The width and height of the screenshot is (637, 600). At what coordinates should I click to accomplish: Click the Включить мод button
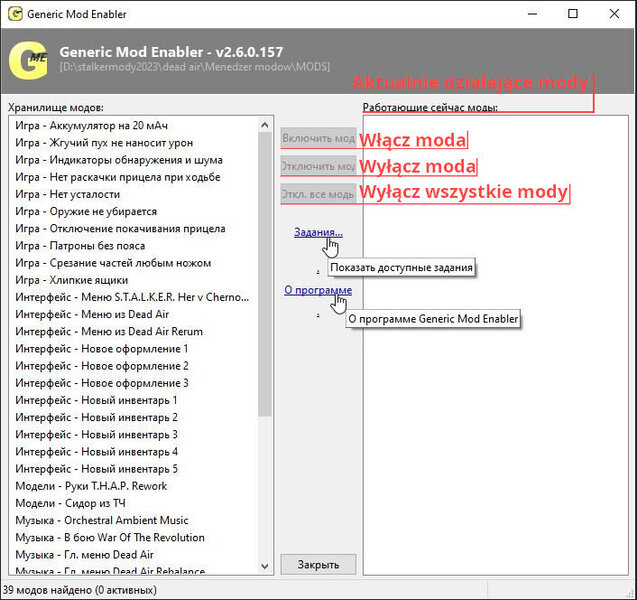coord(318,138)
